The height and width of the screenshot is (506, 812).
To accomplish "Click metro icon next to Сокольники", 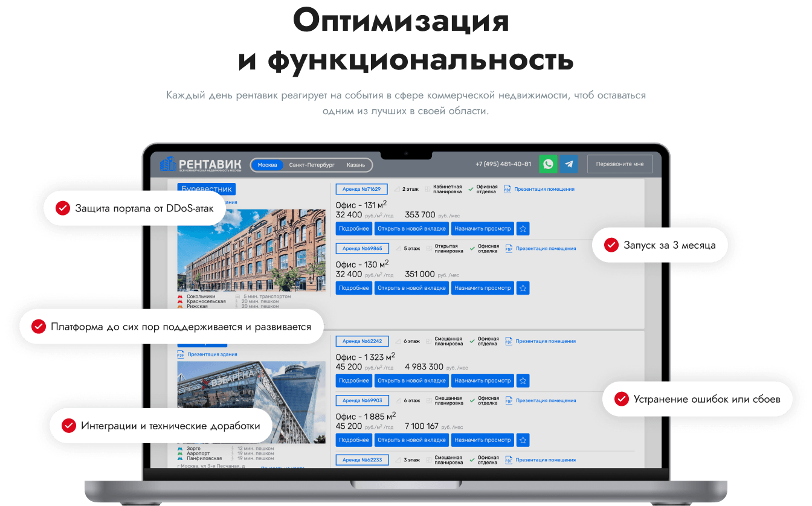I will click(x=180, y=297).
